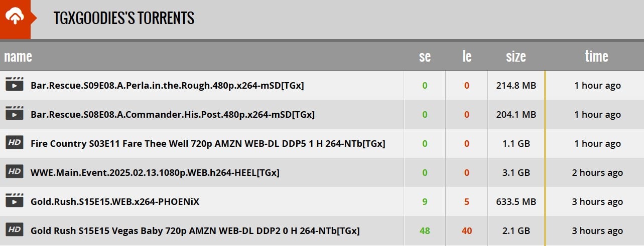Open WWE.Main.Event.2025.02.13.1080p torrent link
The width and height of the screenshot is (644, 246).
pyautogui.click(x=155, y=173)
